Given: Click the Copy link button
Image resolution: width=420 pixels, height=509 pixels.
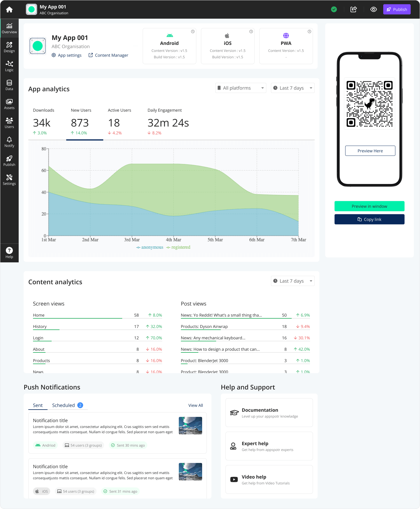Looking at the screenshot, I should click(369, 219).
